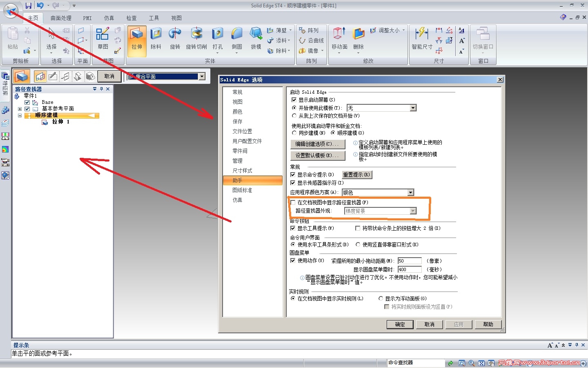Open the PMI ribbon tab

click(87, 18)
